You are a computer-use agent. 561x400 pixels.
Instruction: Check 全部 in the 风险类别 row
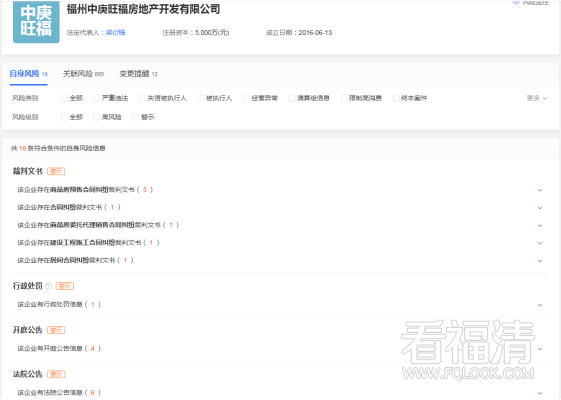[64, 98]
